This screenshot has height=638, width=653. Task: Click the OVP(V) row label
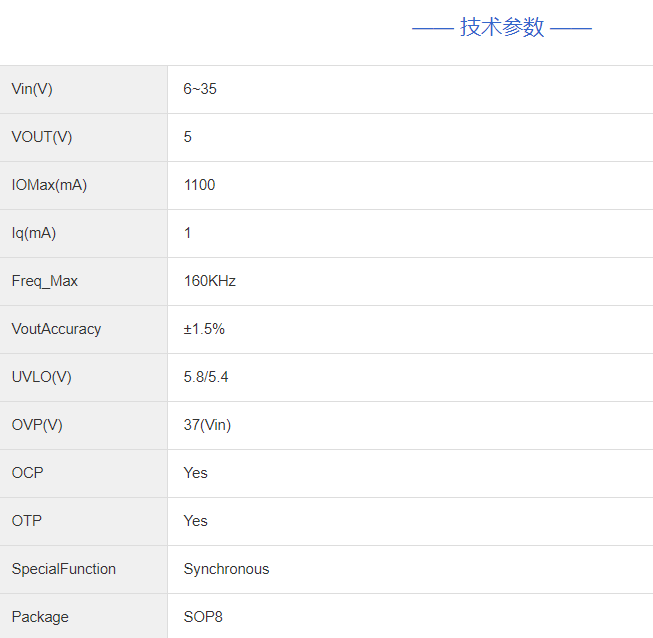pyautogui.click(x=37, y=425)
